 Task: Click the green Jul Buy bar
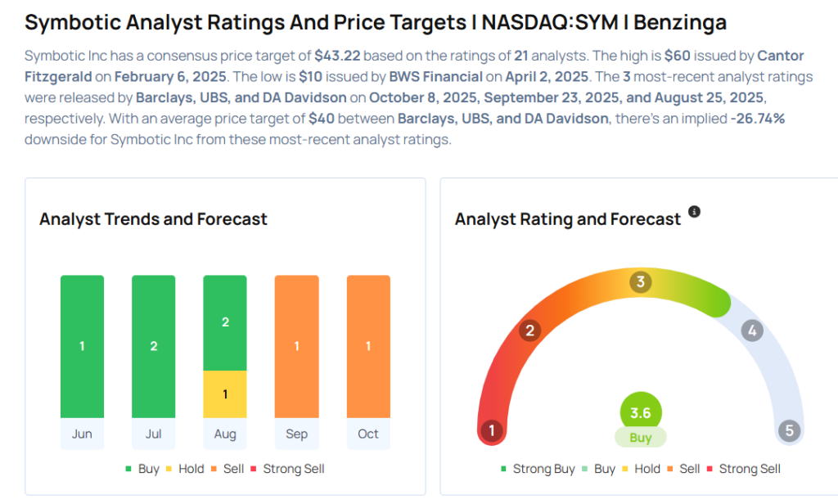tap(153, 346)
